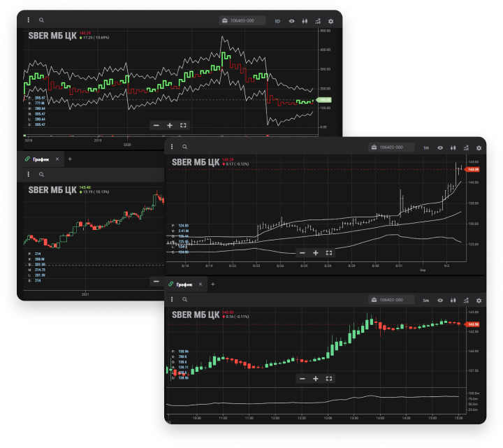Open the settings gear of the 1H chart
Image resolution: width=503 pixels, height=448 pixels.
[x=479, y=148]
